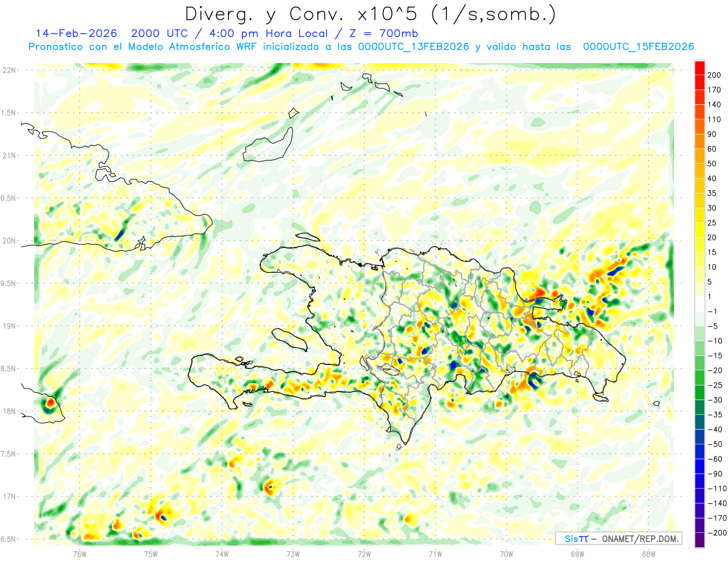728x562 pixels.
Task: Click the '90' color bar label
Action: point(712,135)
